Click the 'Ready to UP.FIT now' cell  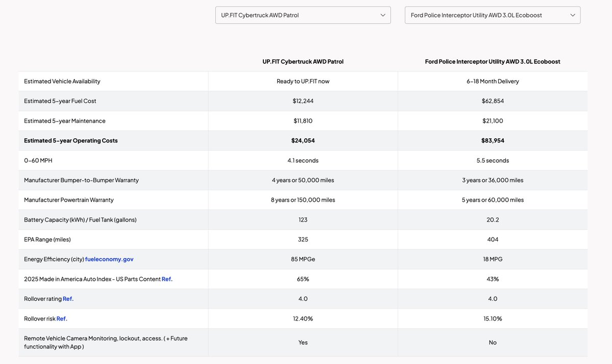pyautogui.click(x=303, y=81)
